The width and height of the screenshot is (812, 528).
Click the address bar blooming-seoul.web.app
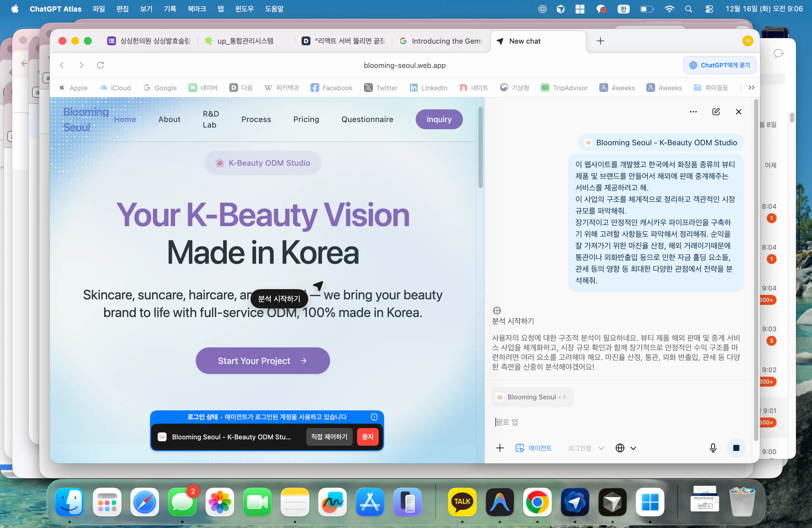click(x=404, y=65)
